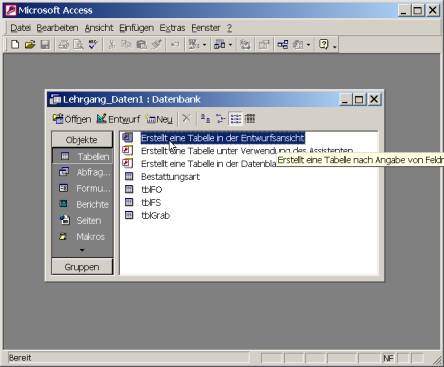Click the Properties icon in toolbar
Screen dimensions: 444x367
pyautogui.click(x=264, y=44)
